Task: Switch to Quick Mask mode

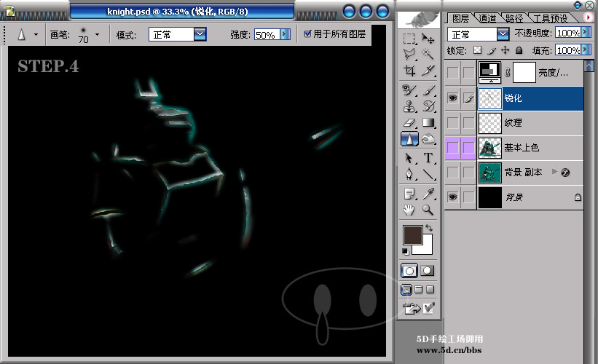Action: (x=427, y=271)
